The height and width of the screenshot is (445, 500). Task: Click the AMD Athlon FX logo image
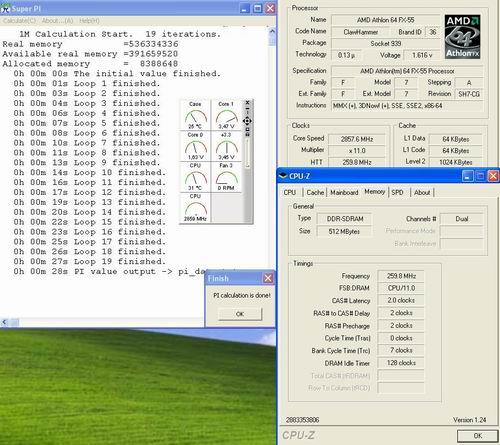(x=462, y=37)
